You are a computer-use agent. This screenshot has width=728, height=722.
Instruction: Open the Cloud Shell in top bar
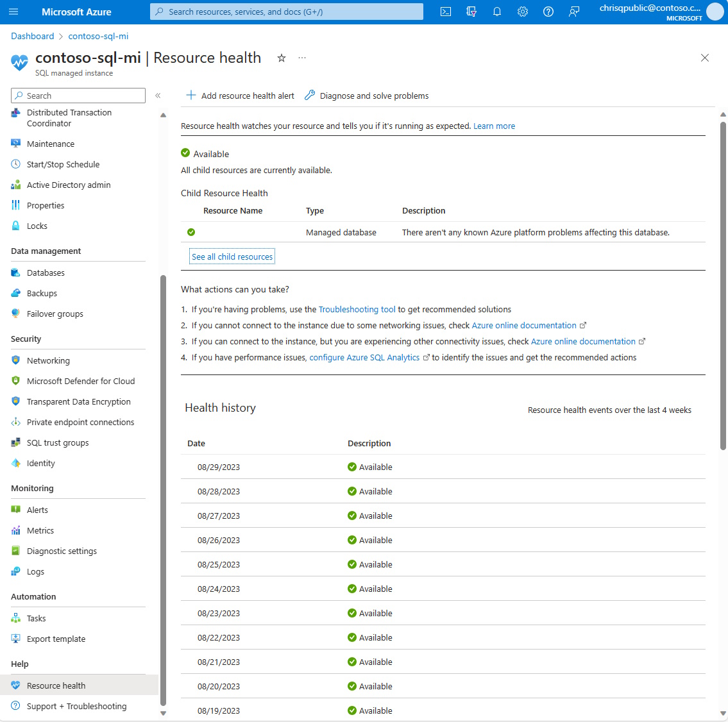[445, 11]
